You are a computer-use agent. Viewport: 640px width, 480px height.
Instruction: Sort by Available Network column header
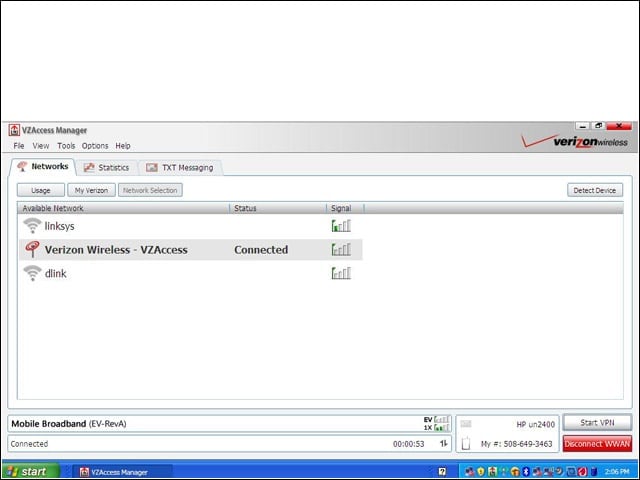tap(123, 208)
